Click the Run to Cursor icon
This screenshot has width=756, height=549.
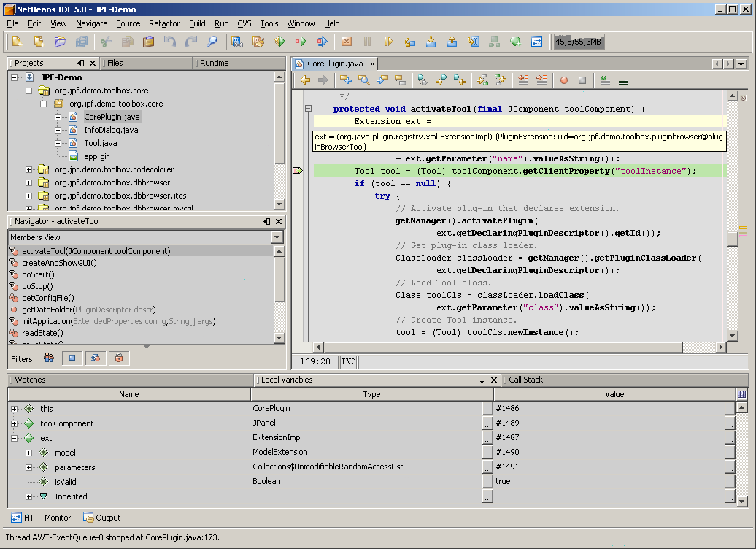tap(474, 42)
